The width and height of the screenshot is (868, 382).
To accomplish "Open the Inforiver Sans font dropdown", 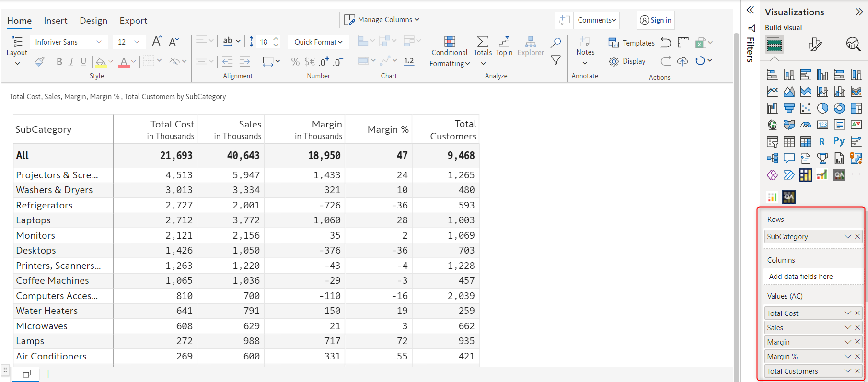I will [69, 42].
